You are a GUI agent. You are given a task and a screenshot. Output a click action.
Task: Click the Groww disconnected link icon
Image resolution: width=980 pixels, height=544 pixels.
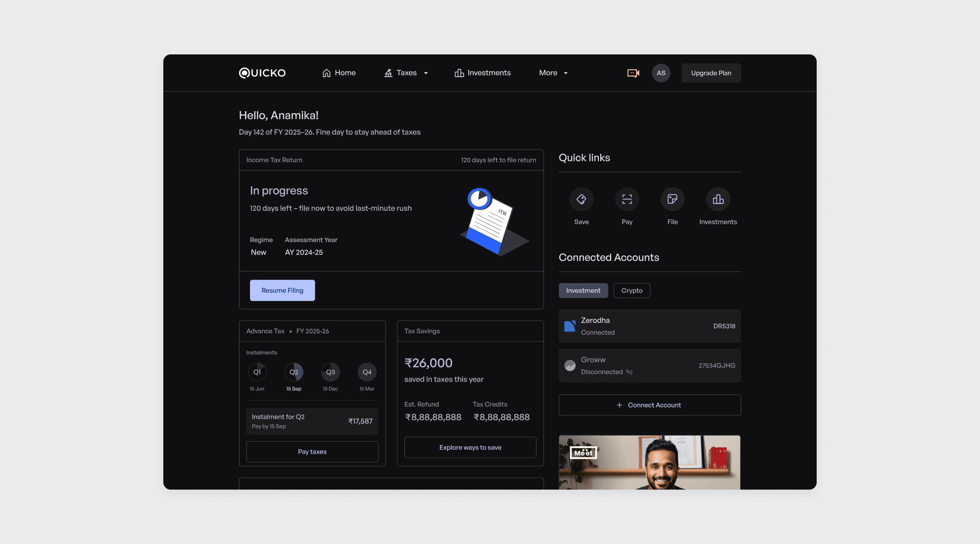click(629, 372)
